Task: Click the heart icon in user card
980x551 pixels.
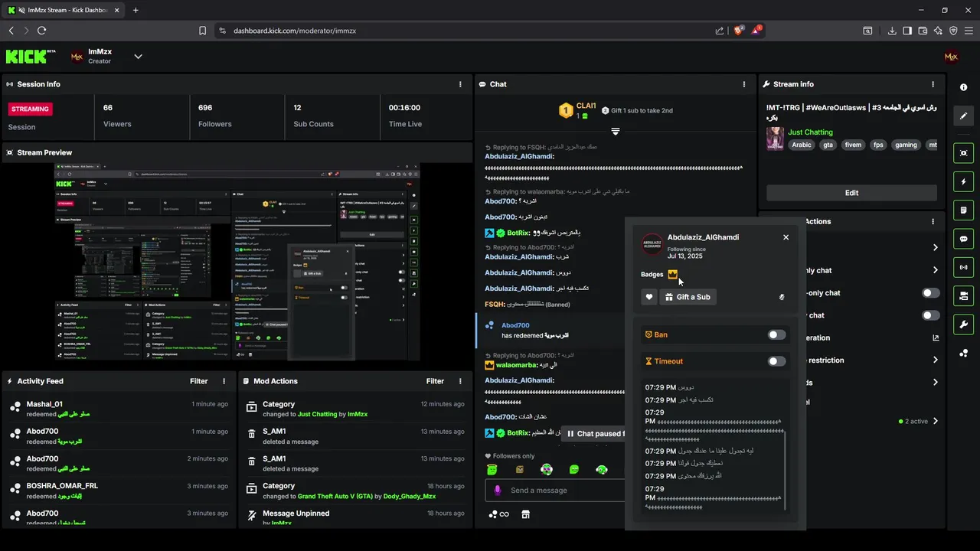Action: click(x=649, y=297)
